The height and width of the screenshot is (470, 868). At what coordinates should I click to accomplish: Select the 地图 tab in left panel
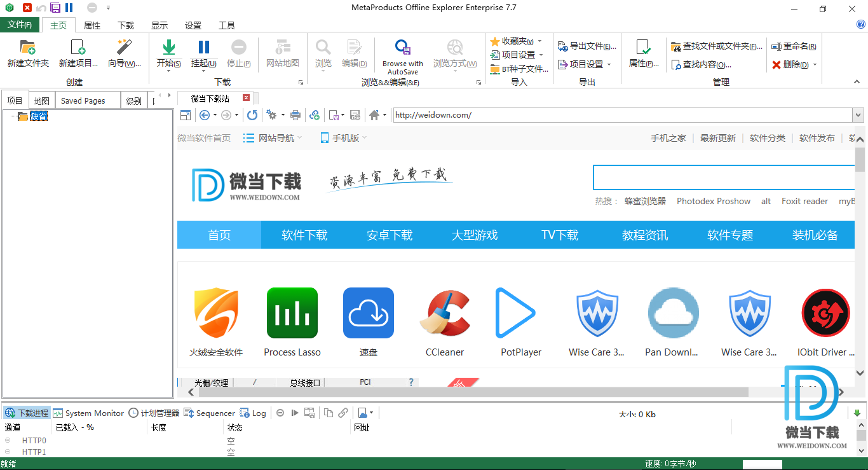(x=42, y=100)
